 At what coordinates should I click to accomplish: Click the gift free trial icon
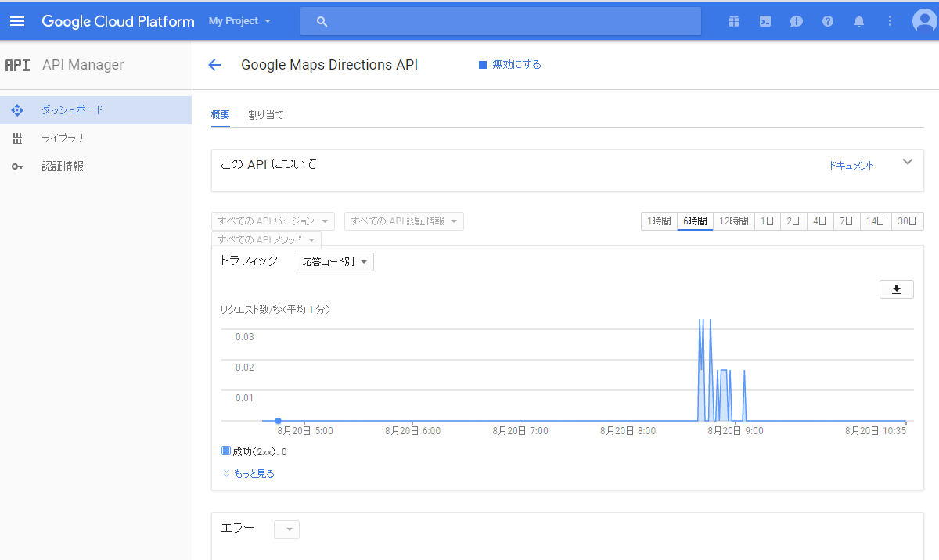coord(733,21)
